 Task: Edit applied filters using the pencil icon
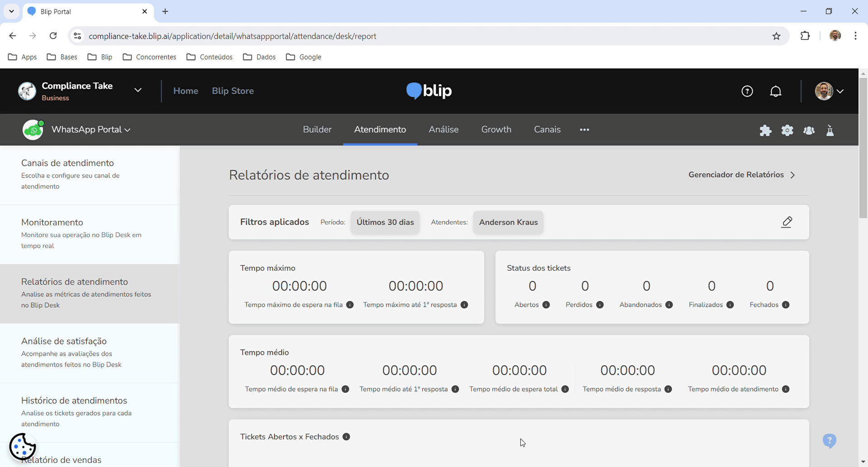[x=787, y=222]
